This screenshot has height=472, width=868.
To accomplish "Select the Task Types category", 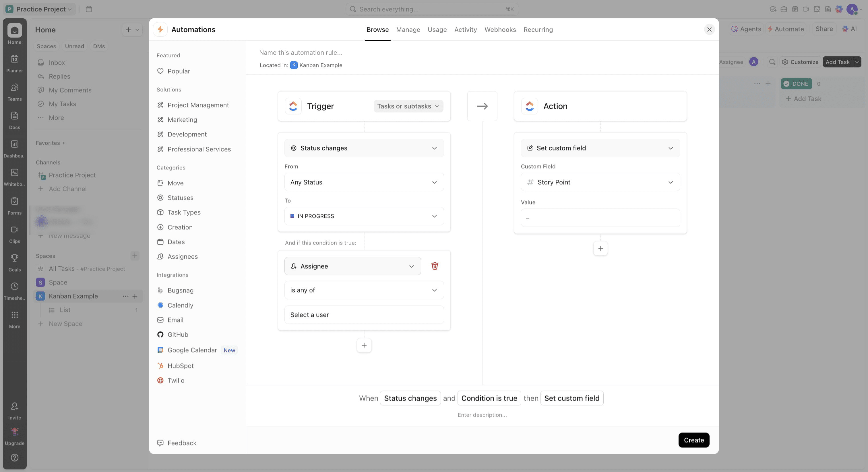I will [x=179, y=212].
